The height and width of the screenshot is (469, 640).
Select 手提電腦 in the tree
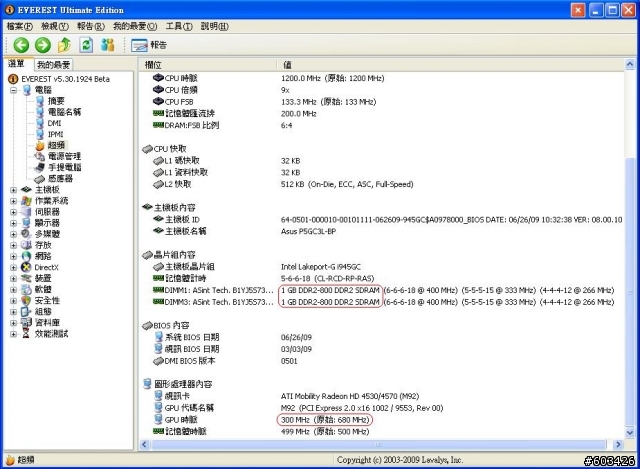tap(64, 167)
